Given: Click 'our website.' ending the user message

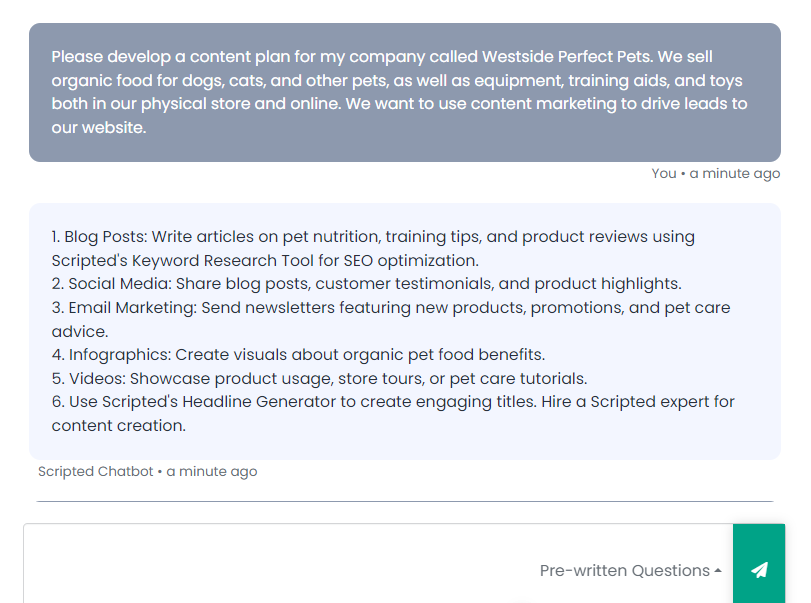Looking at the screenshot, I should 99,127.
